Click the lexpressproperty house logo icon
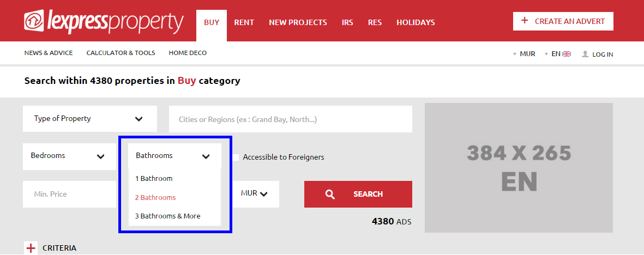The image size is (644, 255). [x=34, y=21]
